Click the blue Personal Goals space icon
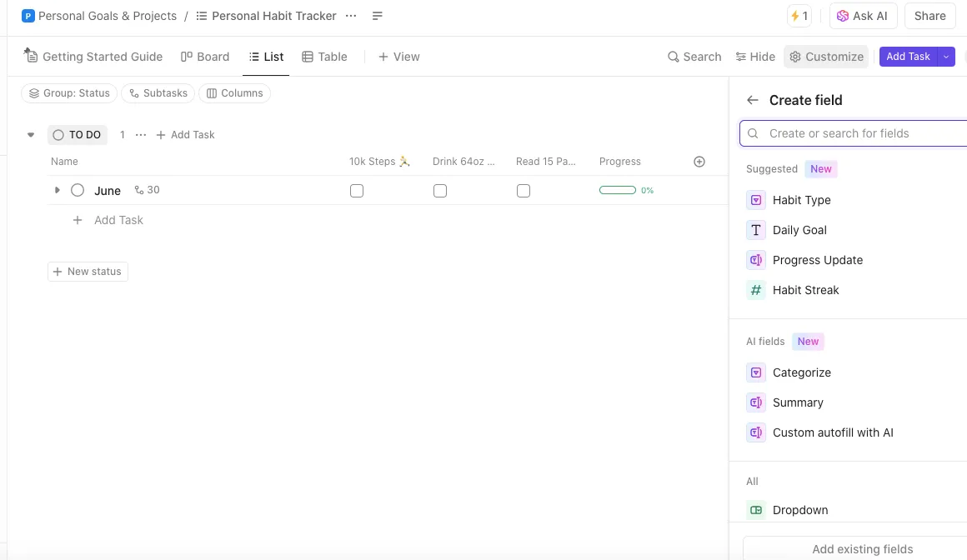 point(28,16)
